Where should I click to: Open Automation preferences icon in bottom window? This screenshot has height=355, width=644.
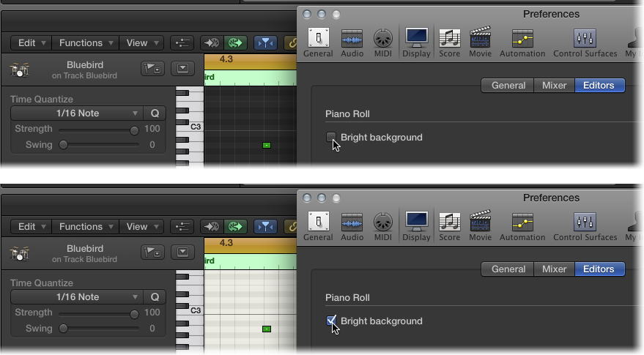click(x=522, y=226)
